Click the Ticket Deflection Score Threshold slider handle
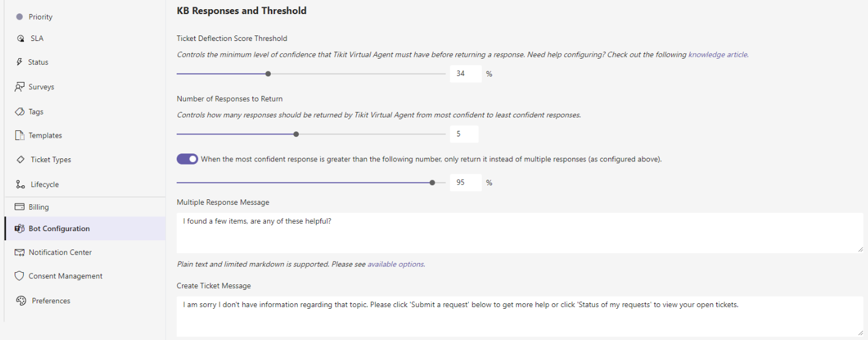 point(268,74)
